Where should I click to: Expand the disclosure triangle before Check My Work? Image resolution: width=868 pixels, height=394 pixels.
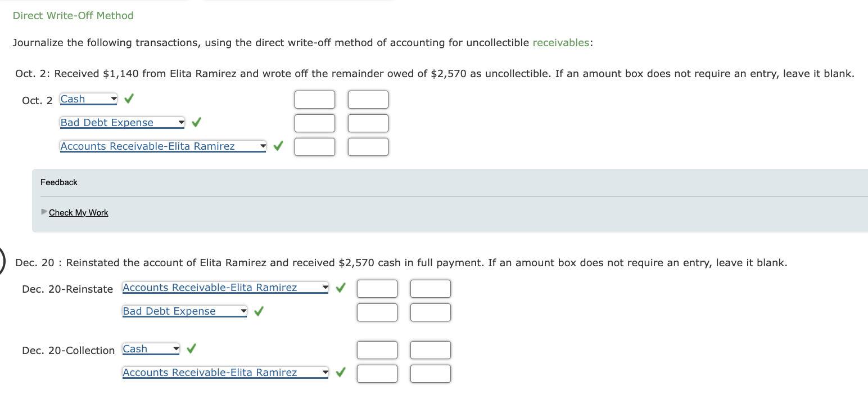(44, 212)
